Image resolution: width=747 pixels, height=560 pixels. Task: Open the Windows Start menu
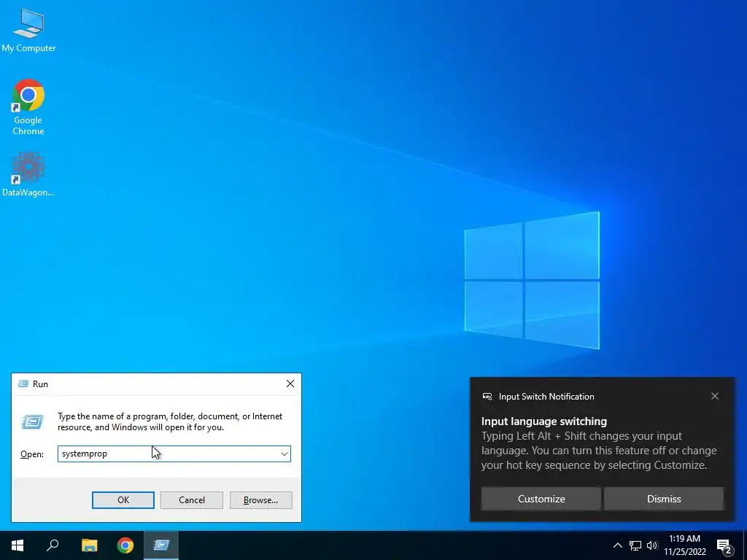[x=18, y=545]
